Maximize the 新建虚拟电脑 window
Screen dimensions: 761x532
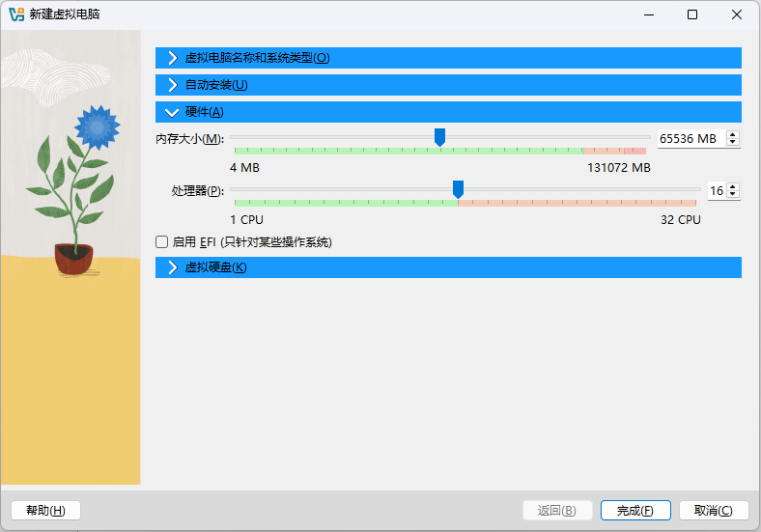[x=692, y=14]
